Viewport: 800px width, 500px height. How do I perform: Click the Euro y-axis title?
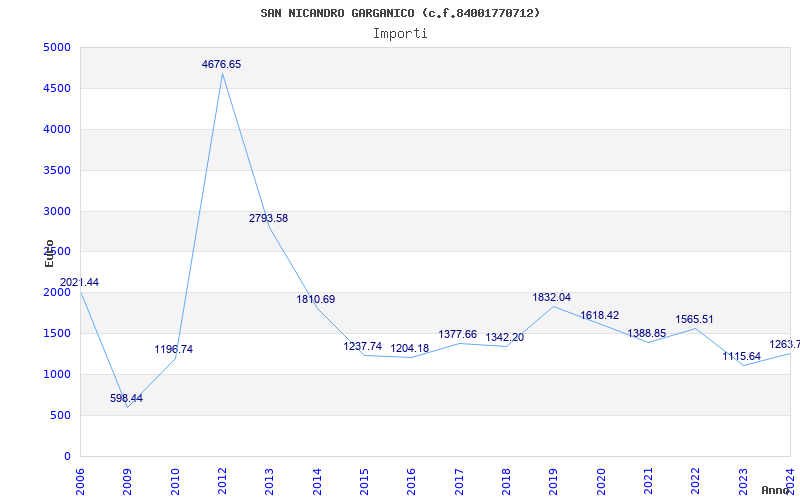(x=49, y=253)
